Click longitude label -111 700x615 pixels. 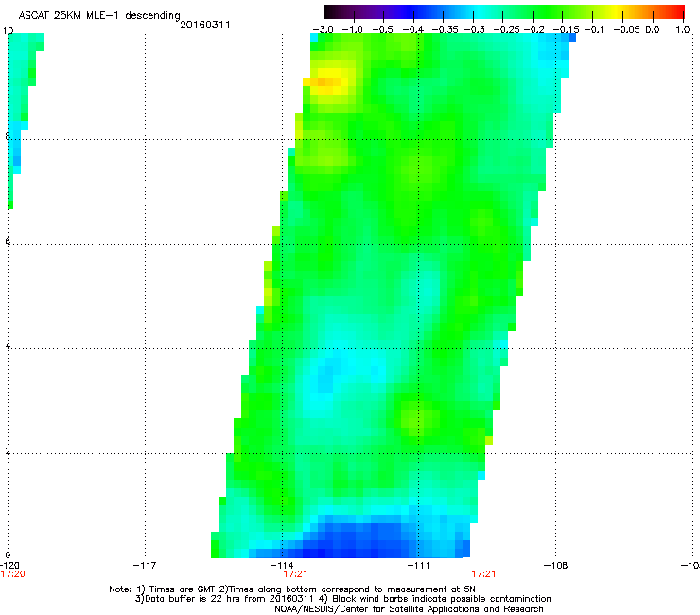[x=419, y=566]
